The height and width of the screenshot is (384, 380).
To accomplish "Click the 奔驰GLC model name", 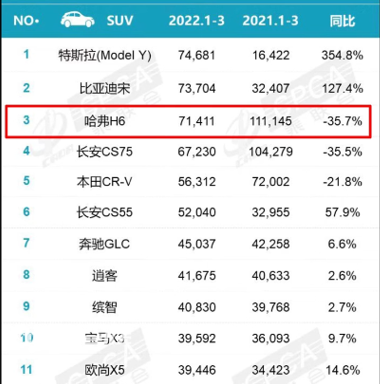I will (104, 244).
